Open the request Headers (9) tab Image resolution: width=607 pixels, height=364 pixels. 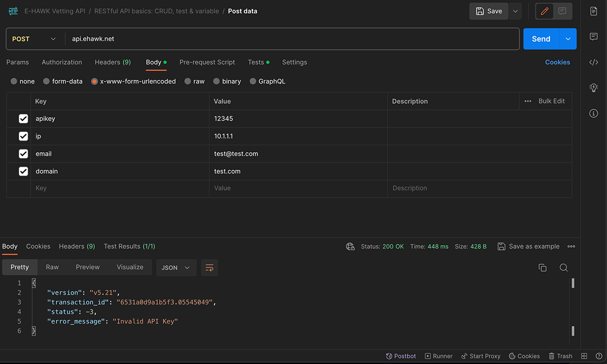[113, 62]
